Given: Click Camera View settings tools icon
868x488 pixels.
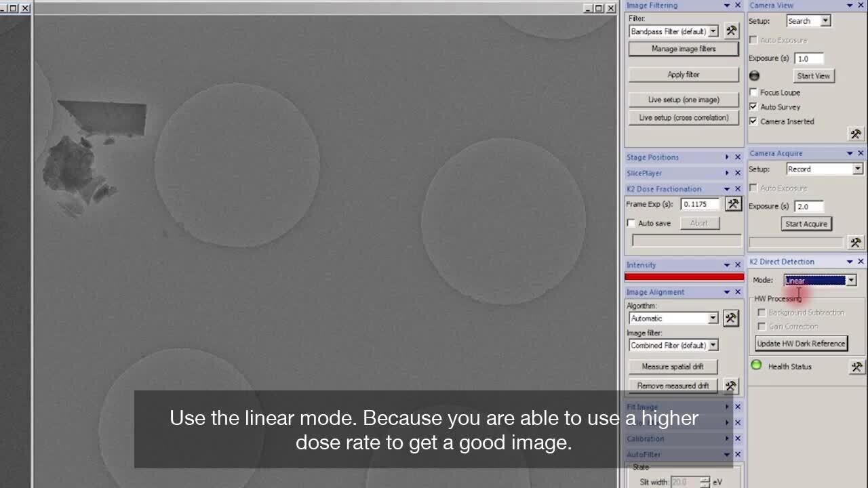Looking at the screenshot, I should coord(856,134).
